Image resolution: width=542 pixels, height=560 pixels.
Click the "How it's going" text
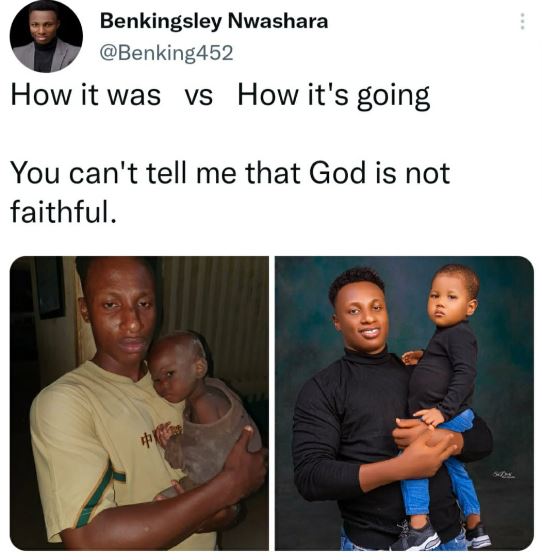pos(333,96)
